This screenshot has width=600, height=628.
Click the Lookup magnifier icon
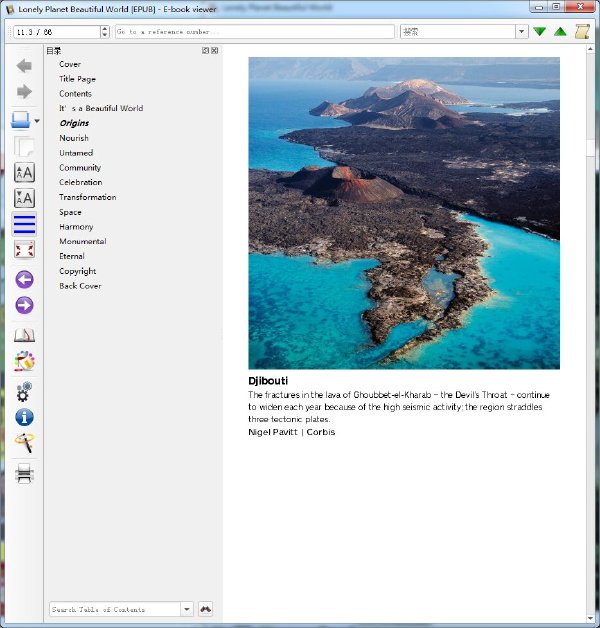24,443
